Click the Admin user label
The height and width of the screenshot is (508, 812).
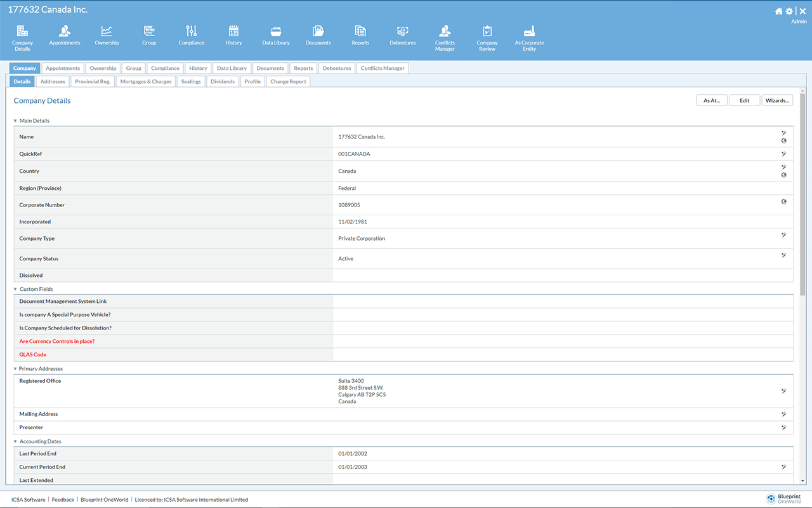799,22
